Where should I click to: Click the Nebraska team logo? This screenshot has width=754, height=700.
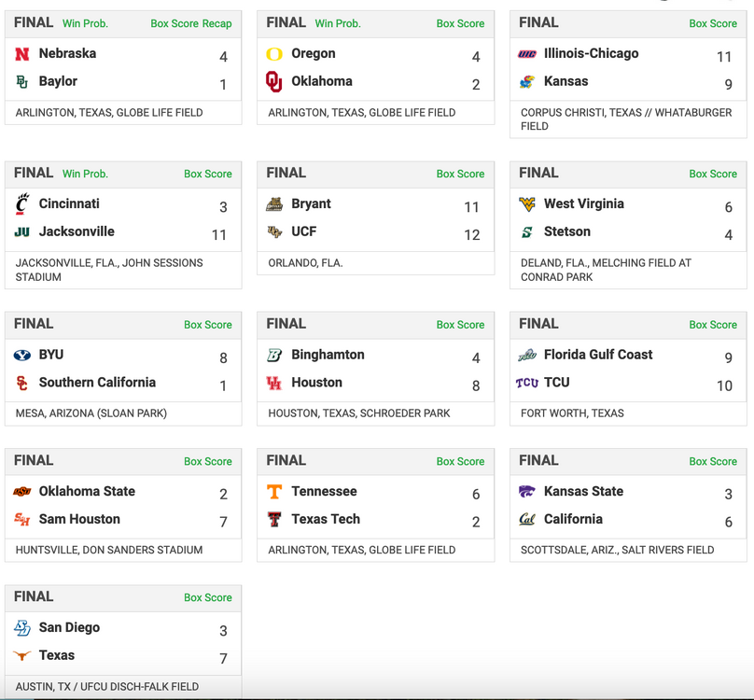(22, 55)
